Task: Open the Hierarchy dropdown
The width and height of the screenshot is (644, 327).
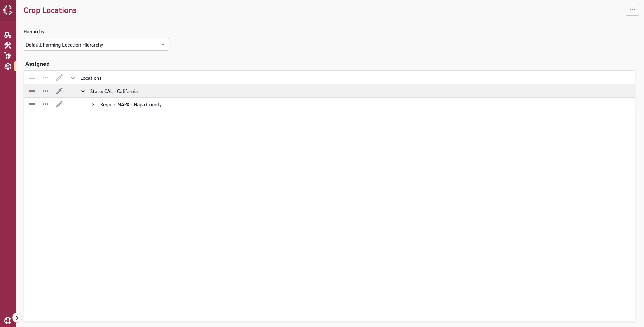Action: [x=96, y=45]
